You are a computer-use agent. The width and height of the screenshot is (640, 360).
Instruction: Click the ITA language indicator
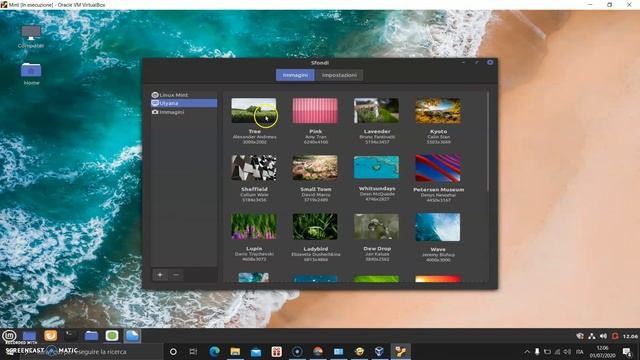[x=580, y=351]
